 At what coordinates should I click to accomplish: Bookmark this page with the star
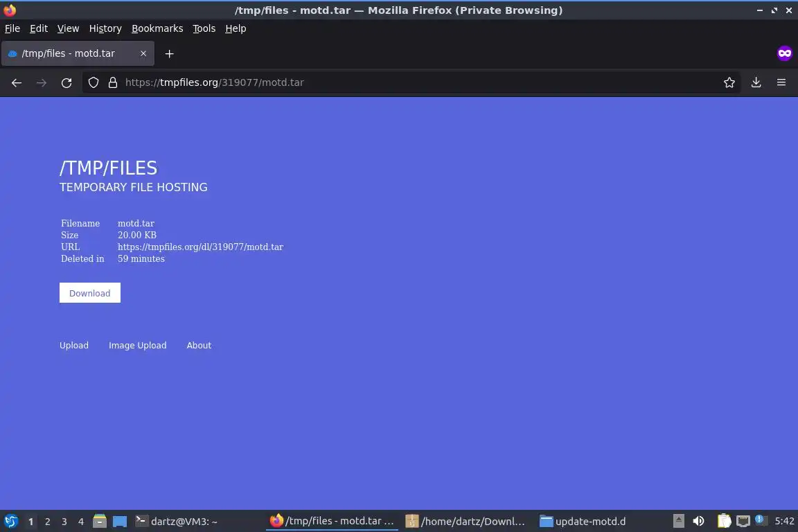(x=729, y=82)
